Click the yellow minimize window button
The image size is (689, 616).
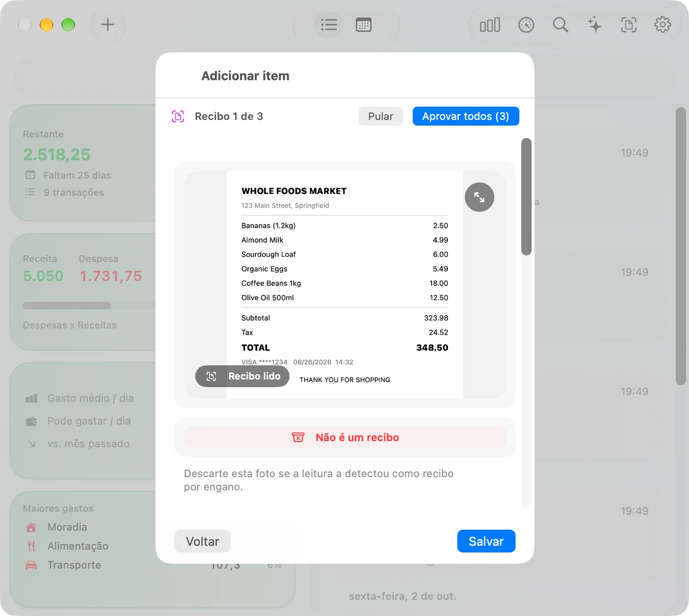[x=46, y=25]
